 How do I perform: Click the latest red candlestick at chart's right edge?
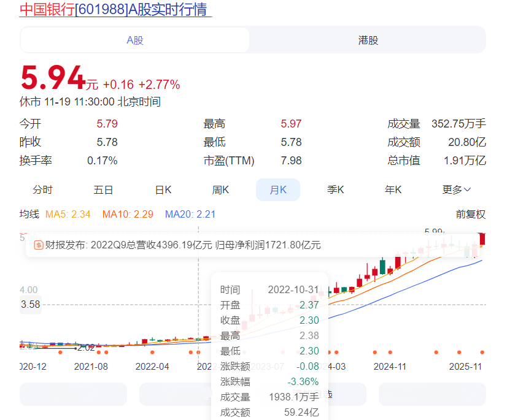[482, 239]
